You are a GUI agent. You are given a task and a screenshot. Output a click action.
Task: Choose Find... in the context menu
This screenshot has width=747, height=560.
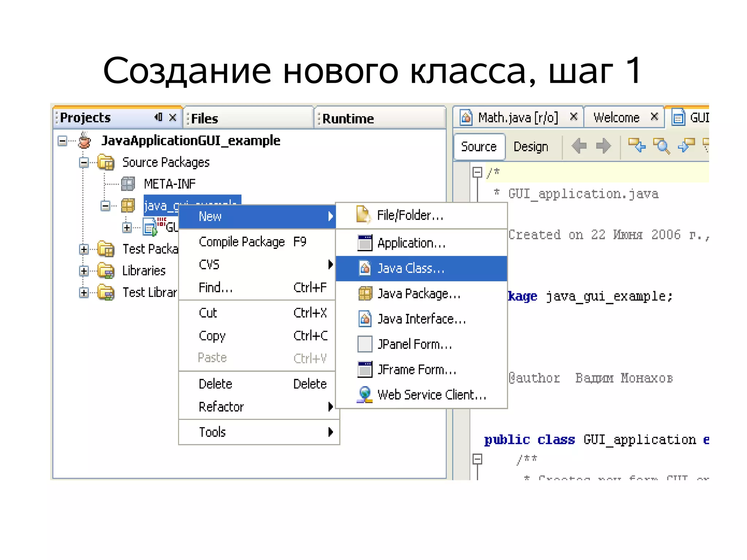click(257, 287)
